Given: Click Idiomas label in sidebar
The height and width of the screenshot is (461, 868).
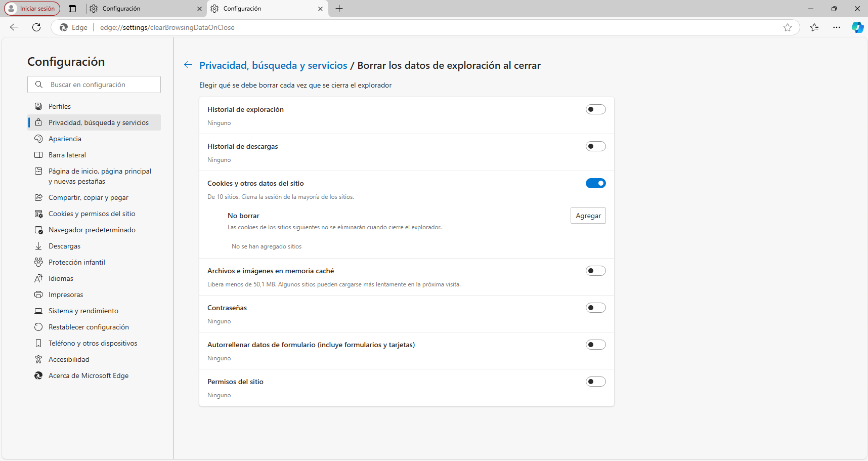Looking at the screenshot, I should [61, 278].
